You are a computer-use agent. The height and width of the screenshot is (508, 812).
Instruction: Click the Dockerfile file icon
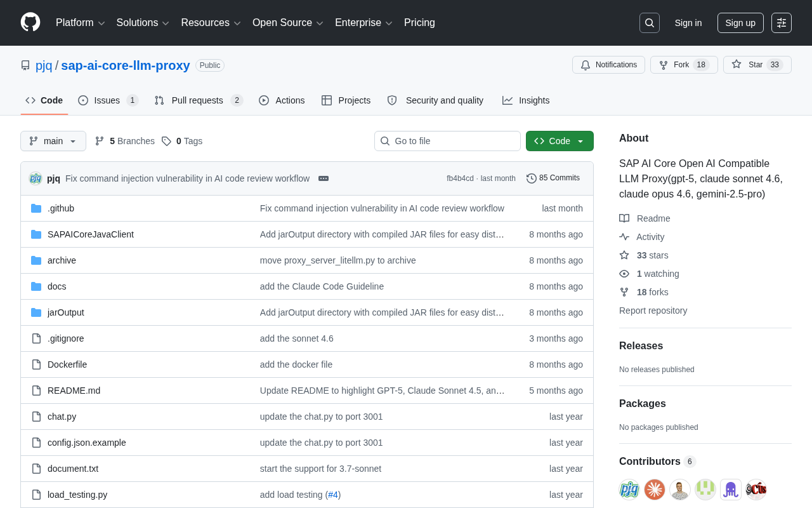(x=36, y=364)
